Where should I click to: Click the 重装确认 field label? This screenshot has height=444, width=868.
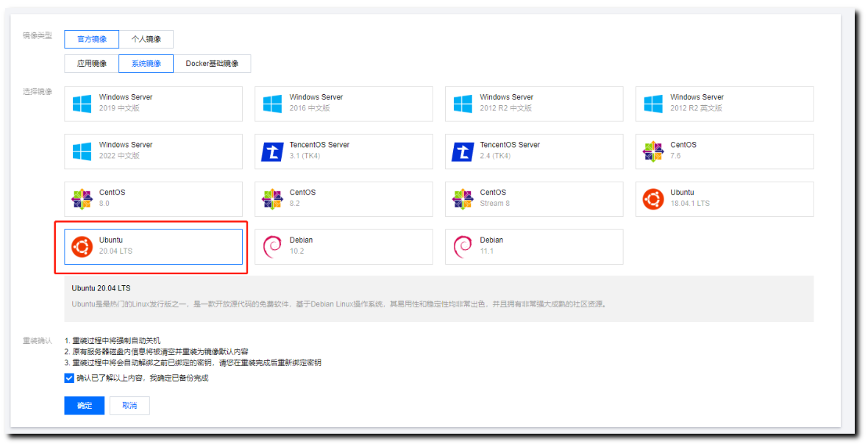37,340
